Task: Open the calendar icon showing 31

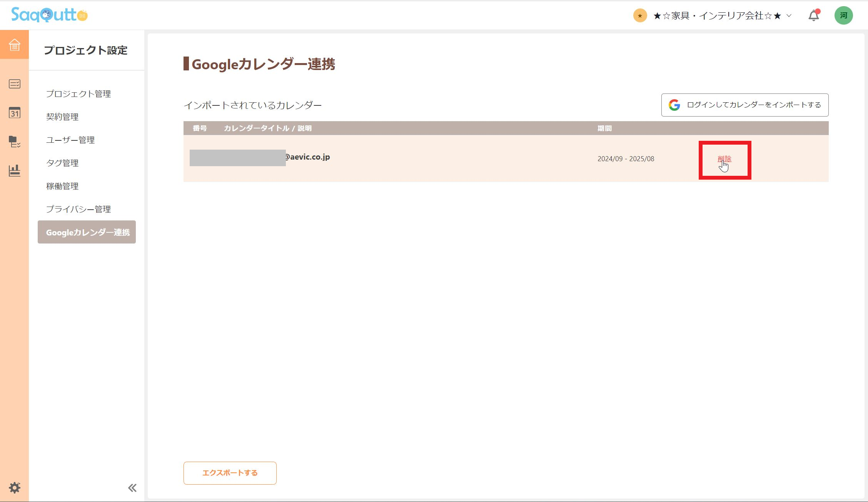Action: pos(14,113)
